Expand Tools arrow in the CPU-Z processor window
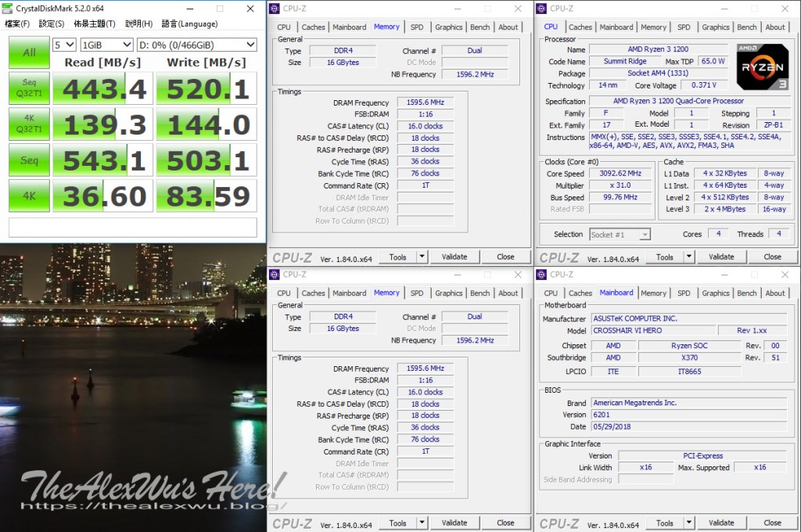 [x=689, y=257]
